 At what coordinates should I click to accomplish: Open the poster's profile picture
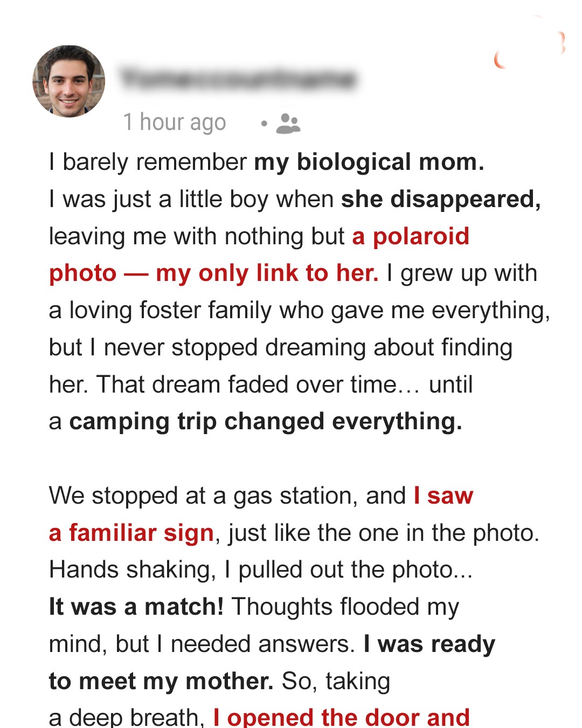pos(69,81)
